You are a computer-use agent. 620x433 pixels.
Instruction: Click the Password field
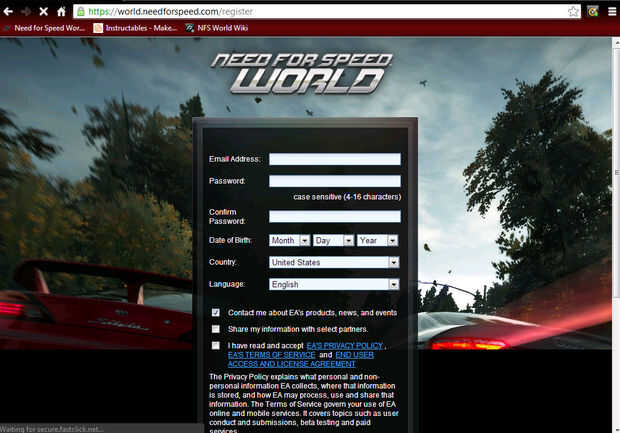(335, 181)
